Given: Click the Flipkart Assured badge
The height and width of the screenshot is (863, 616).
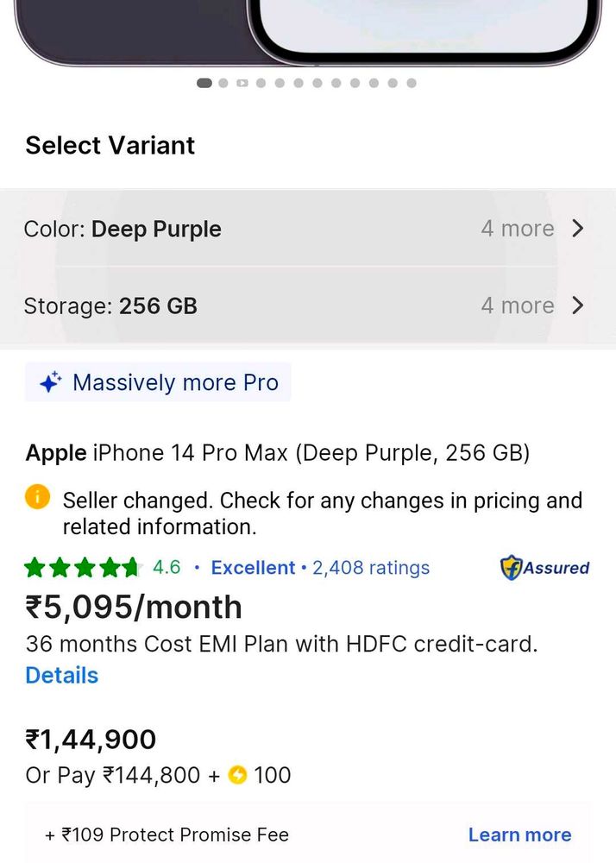Looking at the screenshot, I should [x=544, y=568].
